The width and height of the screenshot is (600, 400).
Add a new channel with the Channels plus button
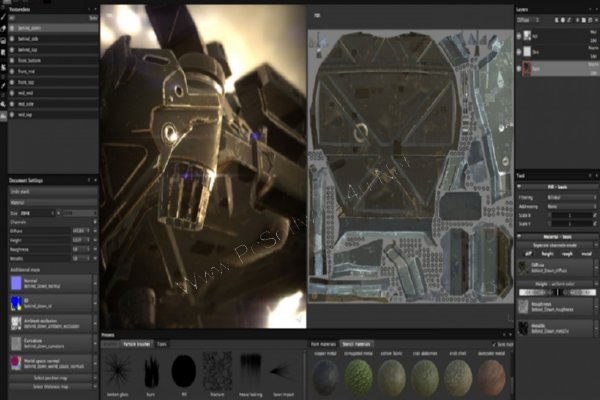point(95,222)
